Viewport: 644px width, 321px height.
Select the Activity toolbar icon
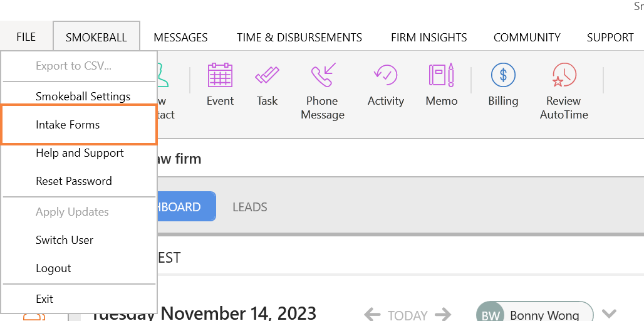tap(386, 84)
